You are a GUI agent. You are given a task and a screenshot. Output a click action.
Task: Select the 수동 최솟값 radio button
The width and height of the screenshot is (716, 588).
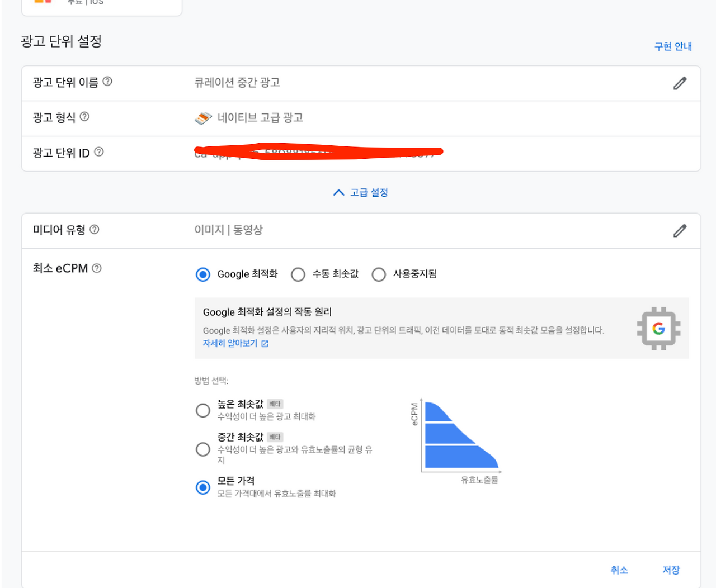[x=298, y=274]
